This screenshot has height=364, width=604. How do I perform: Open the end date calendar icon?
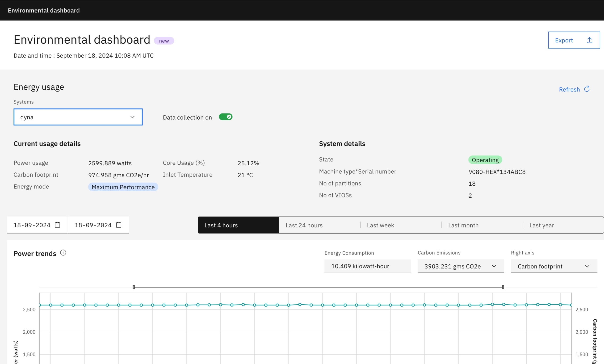119,225
